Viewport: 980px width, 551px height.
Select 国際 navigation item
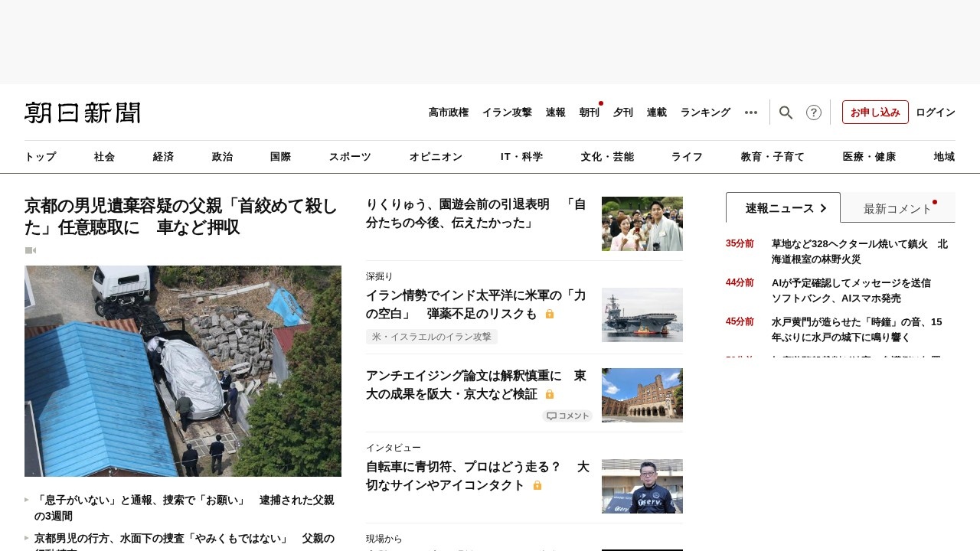coord(280,157)
